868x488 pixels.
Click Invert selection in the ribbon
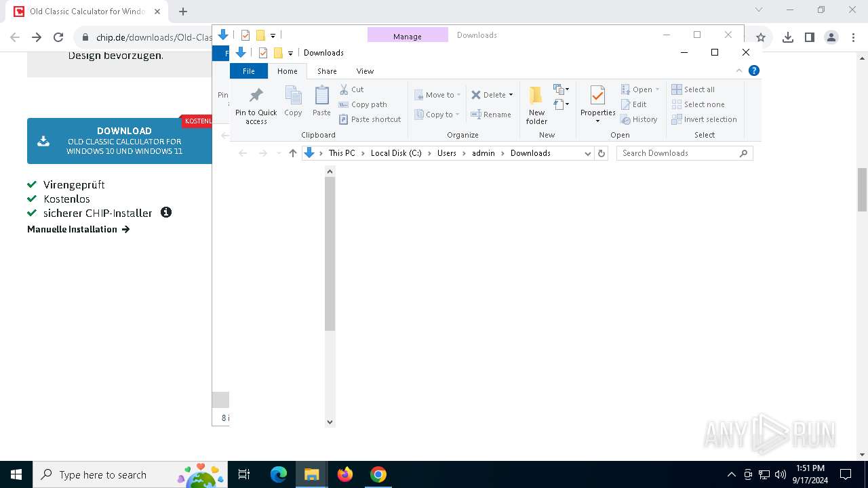click(x=704, y=119)
